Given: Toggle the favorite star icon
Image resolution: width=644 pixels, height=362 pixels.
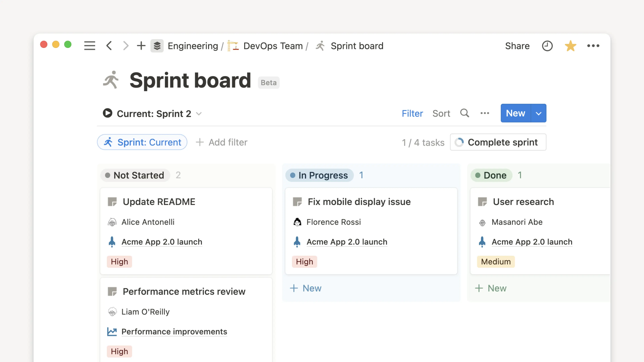Looking at the screenshot, I should click(x=570, y=46).
